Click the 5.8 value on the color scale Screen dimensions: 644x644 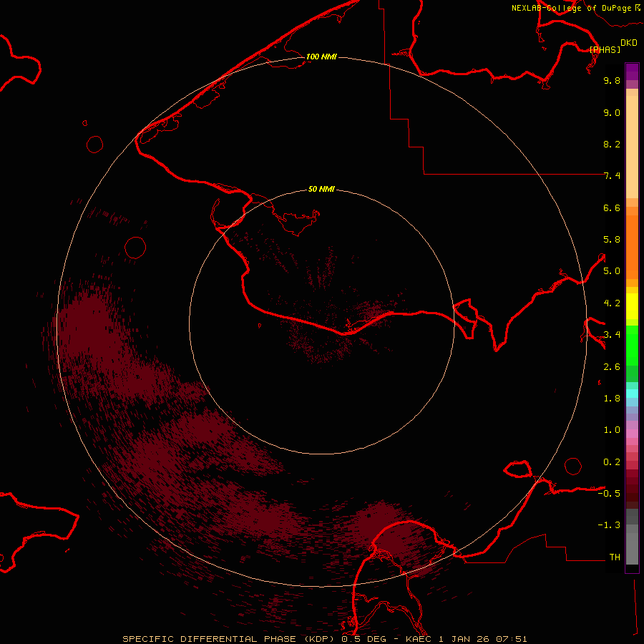612,240
